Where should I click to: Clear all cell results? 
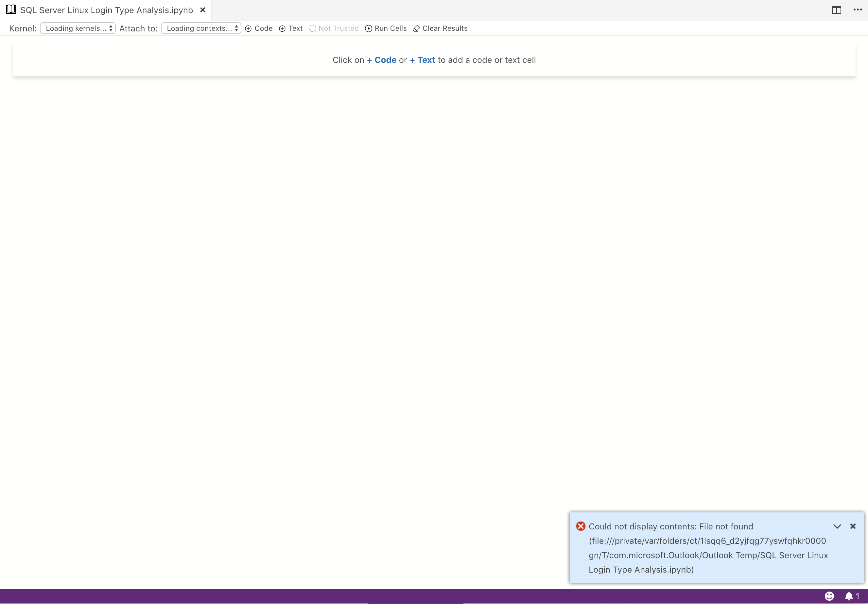click(440, 28)
